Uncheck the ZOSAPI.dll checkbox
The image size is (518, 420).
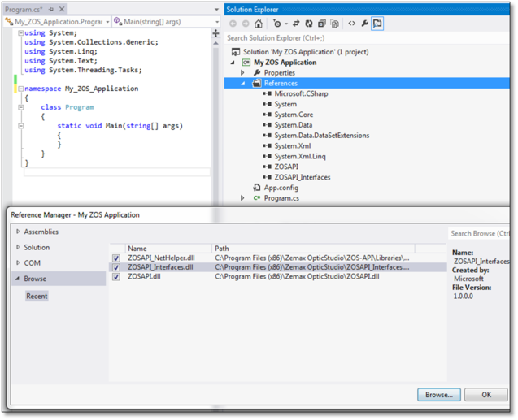[116, 276]
